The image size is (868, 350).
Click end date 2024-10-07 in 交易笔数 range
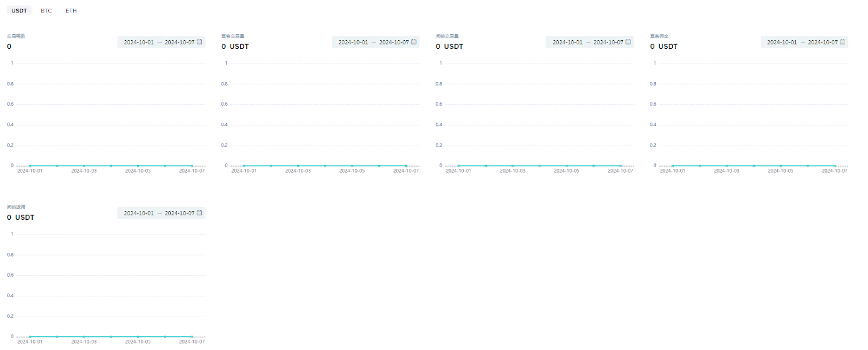180,42
